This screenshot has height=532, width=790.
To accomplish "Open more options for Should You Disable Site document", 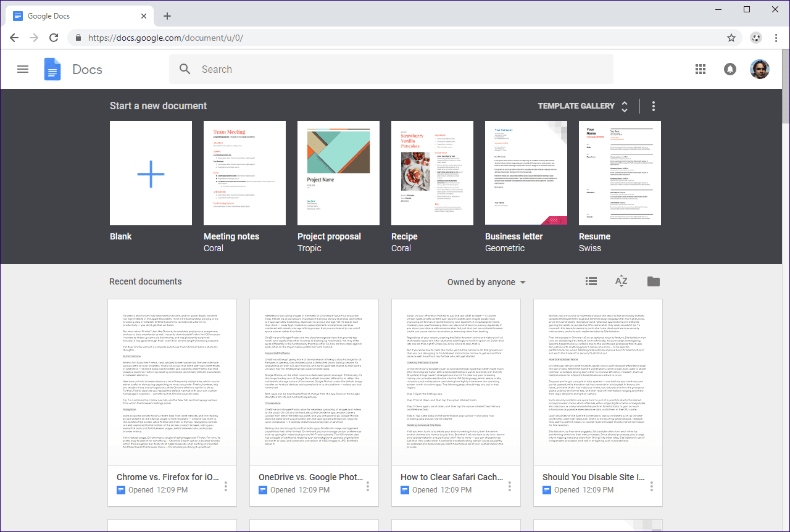I will tap(652, 486).
